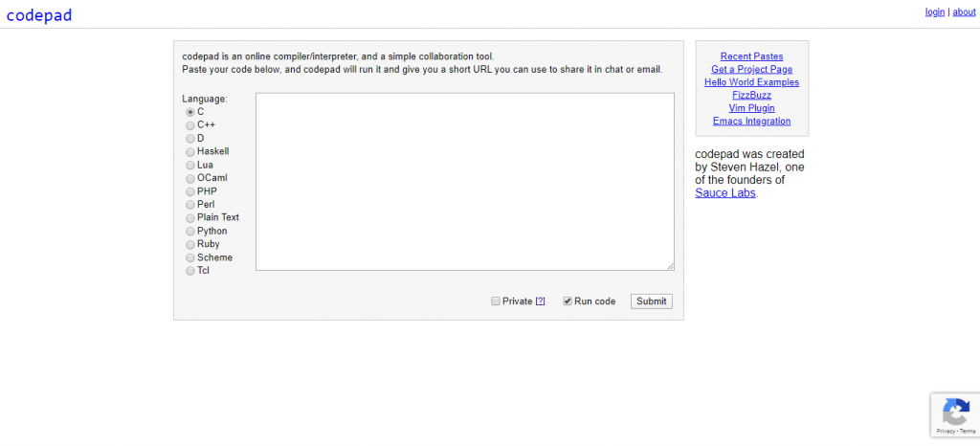Open the login link
This screenshot has height=446, width=980.
[x=934, y=12]
